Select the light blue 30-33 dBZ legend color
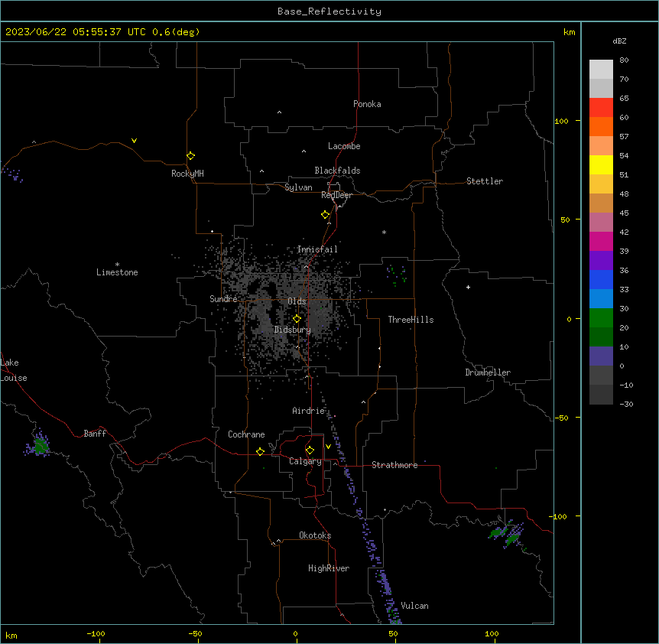659x644 pixels. click(601, 299)
